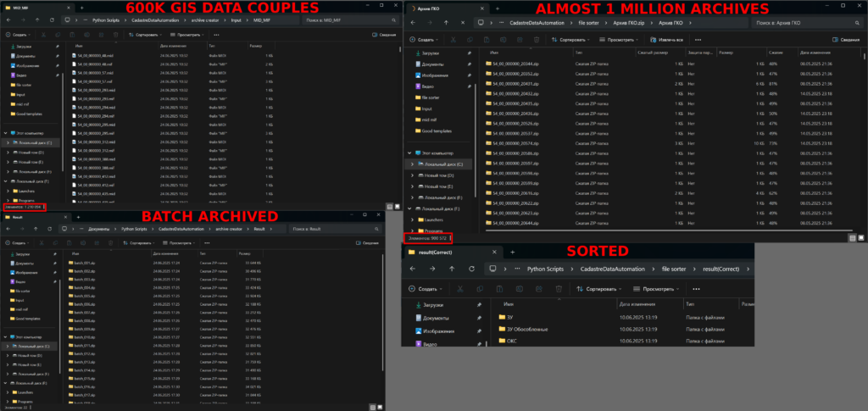Toggle the Сведения details pane in Result window
The image size is (868, 411).
click(367, 243)
